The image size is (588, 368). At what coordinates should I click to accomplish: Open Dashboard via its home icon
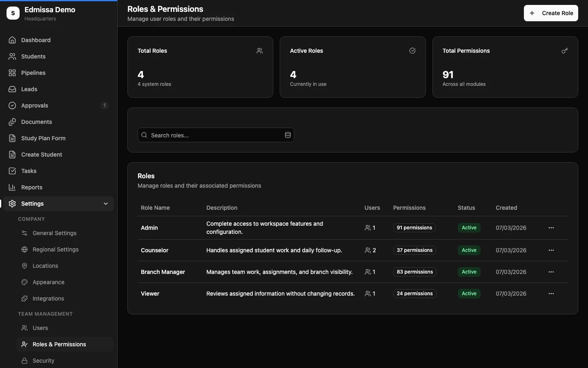click(x=12, y=40)
